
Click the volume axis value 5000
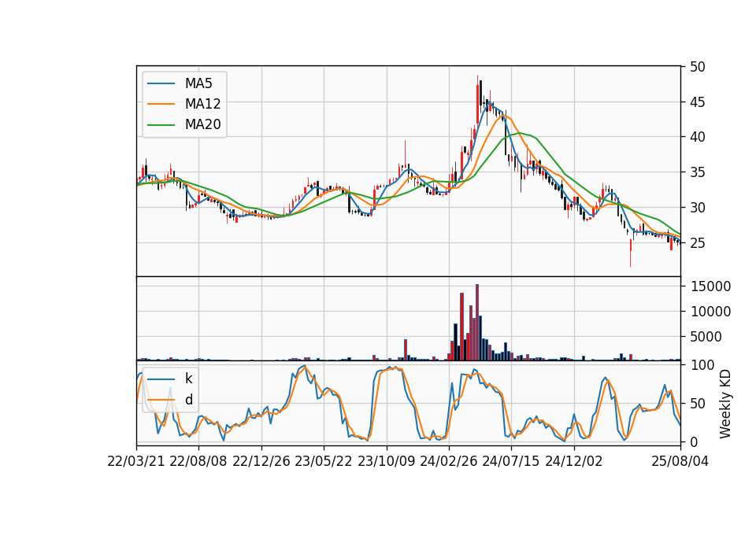(x=706, y=337)
